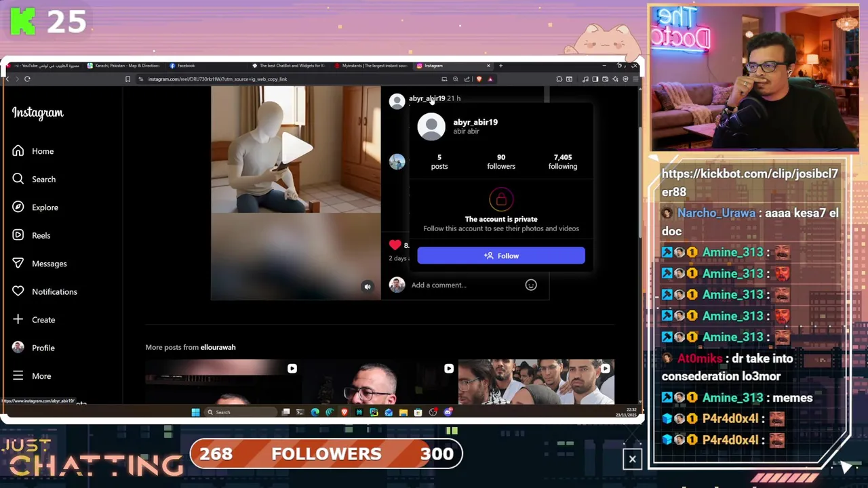Screen dimensions: 868x488
Task: Click the 7,405 following count
Action: coord(563,161)
